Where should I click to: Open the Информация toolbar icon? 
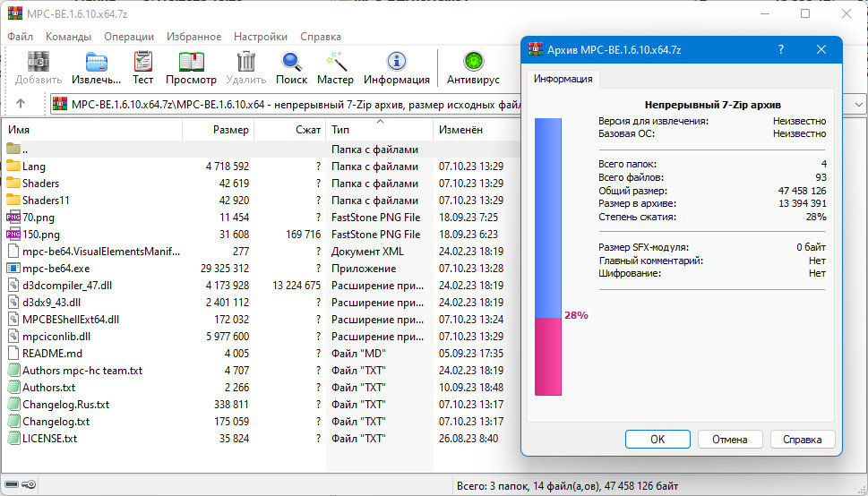(x=396, y=62)
